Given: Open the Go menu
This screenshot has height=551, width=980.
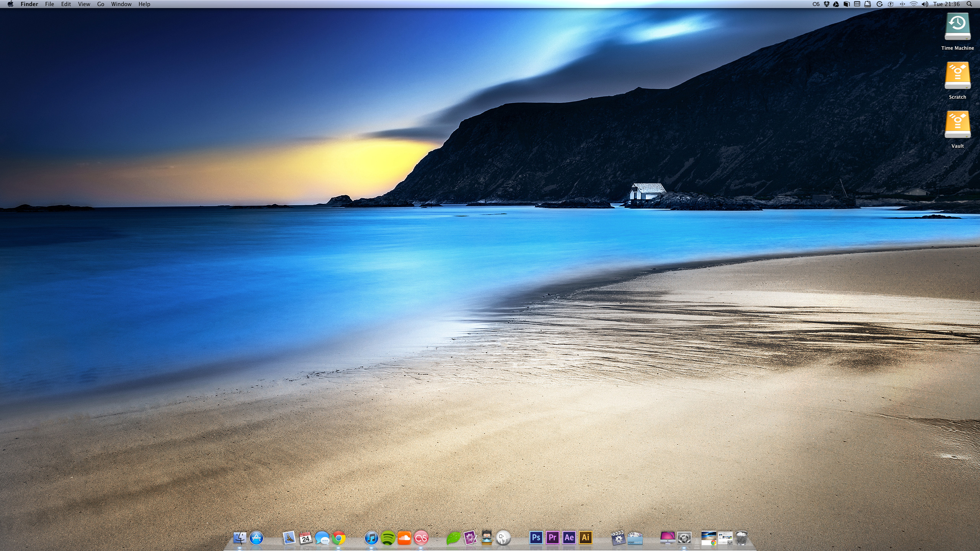Looking at the screenshot, I should click(x=101, y=4).
